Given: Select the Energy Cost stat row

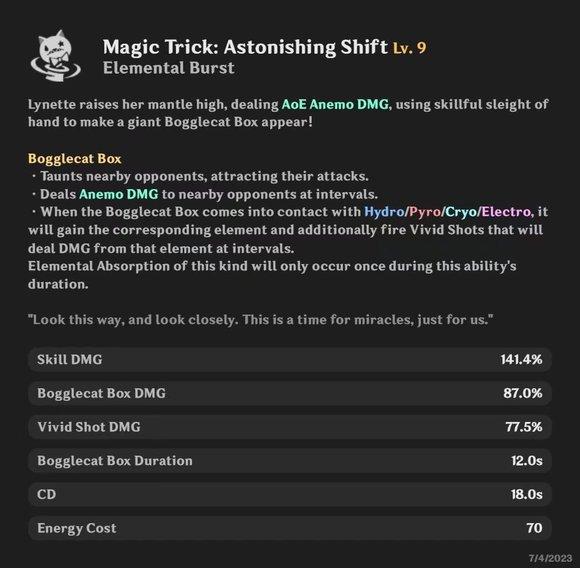Looking at the screenshot, I should pyautogui.click(x=290, y=528).
